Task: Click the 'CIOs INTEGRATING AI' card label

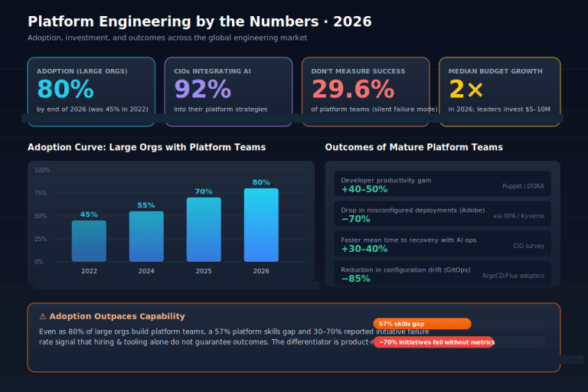Action: click(x=212, y=71)
